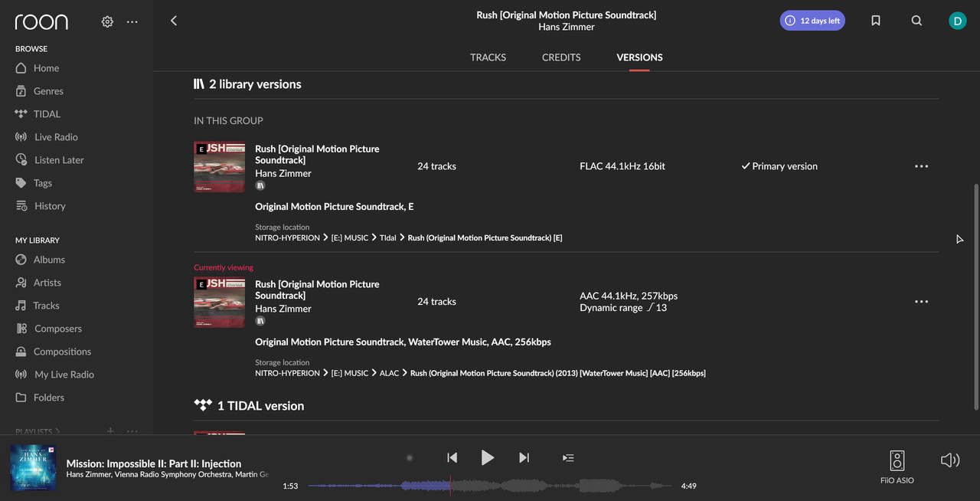Click the TIDAL logo icon in sidebar
Image resolution: width=980 pixels, height=501 pixels.
click(x=21, y=114)
